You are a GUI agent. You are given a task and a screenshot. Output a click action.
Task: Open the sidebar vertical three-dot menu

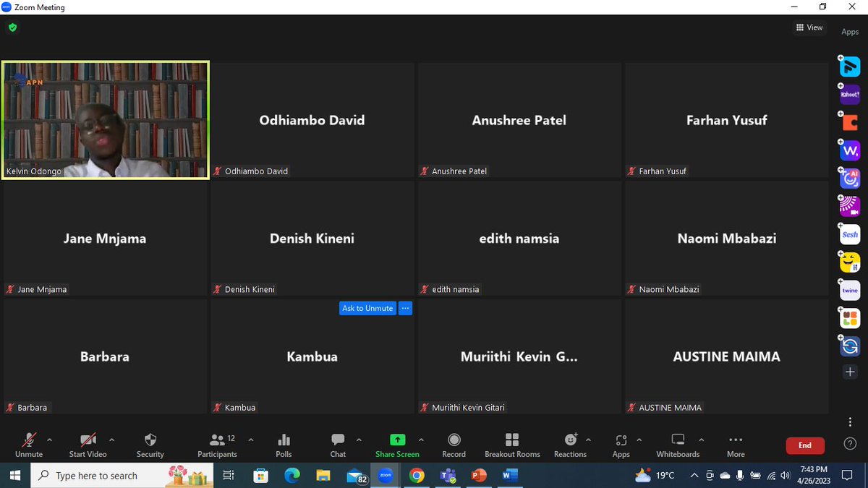point(850,422)
